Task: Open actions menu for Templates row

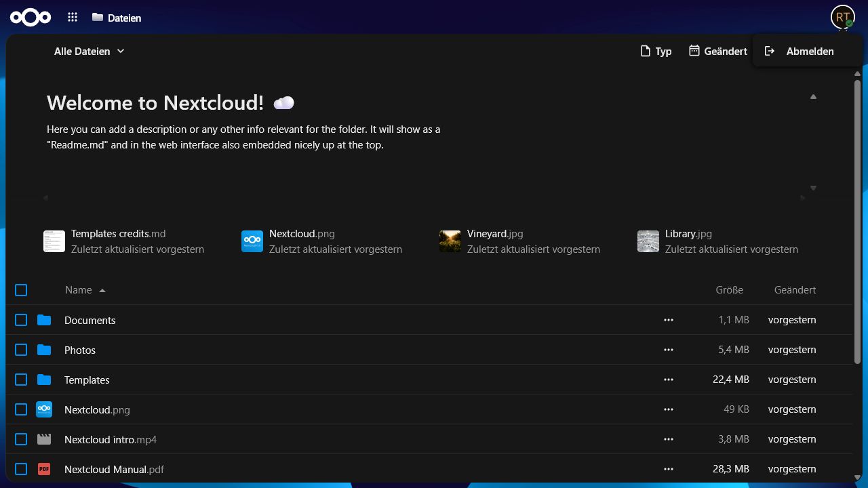Action: [x=669, y=380]
